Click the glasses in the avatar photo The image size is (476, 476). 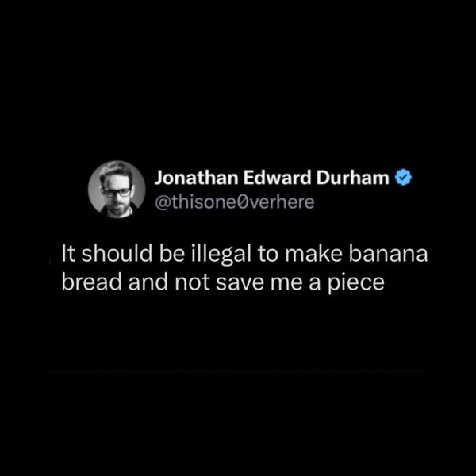tap(117, 193)
